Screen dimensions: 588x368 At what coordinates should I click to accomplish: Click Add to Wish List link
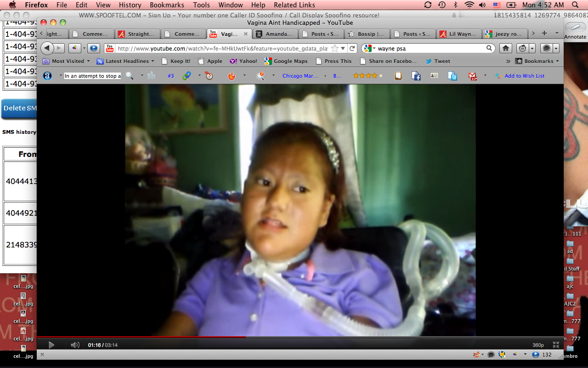click(524, 76)
